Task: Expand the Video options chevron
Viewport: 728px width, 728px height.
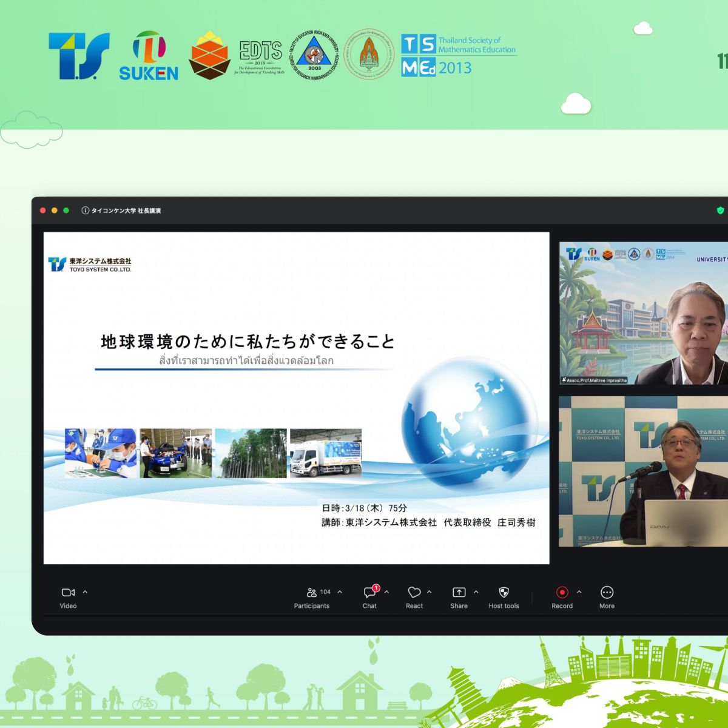Action: coord(85,592)
